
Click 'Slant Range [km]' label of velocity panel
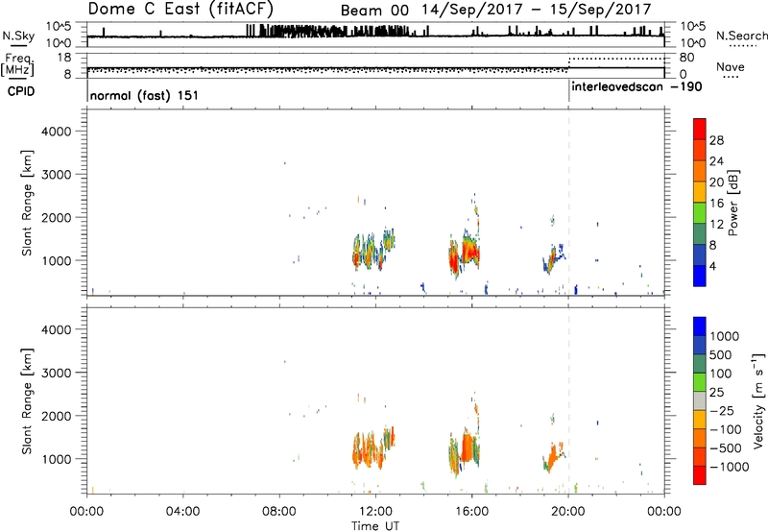click(27, 401)
